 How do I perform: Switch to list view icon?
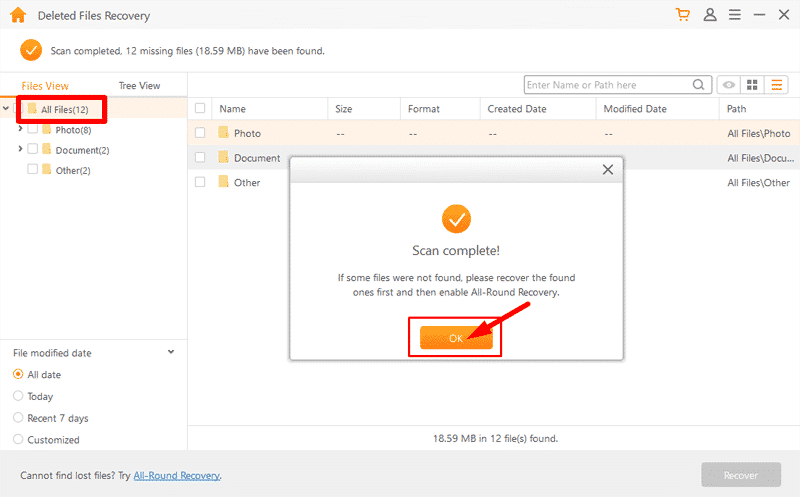pyautogui.click(x=777, y=85)
